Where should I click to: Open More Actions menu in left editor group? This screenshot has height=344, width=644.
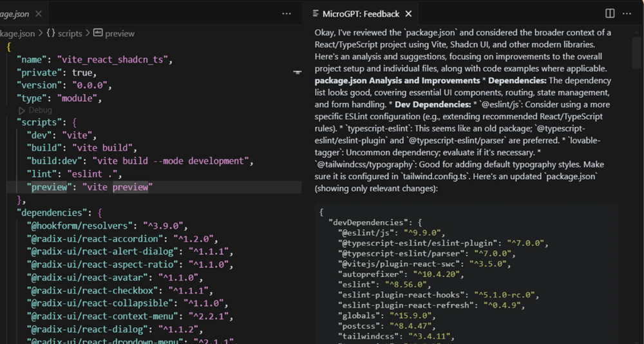pos(287,14)
